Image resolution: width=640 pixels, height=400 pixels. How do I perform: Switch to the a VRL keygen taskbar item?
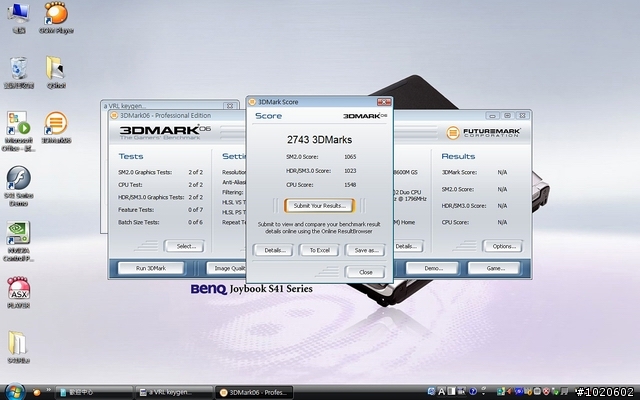[174, 393]
